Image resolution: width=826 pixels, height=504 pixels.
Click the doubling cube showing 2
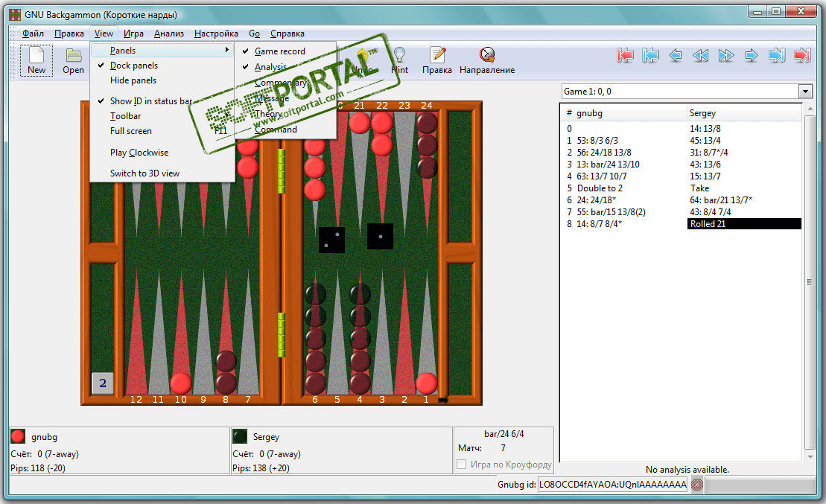tap(103, 383)
